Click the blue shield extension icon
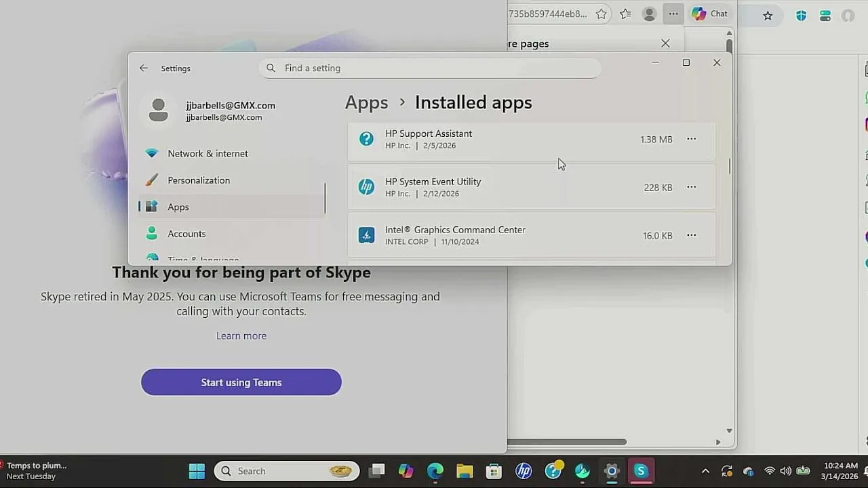 pos(801,16)
